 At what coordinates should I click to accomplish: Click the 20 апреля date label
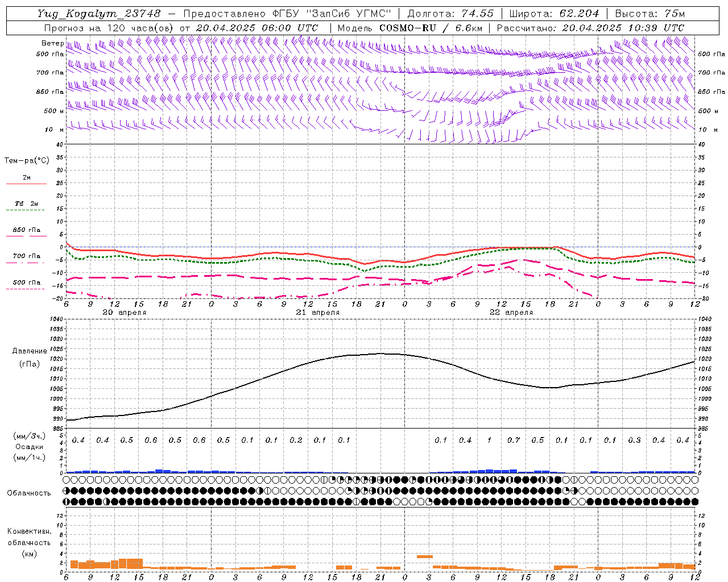[x=125, y=313]
